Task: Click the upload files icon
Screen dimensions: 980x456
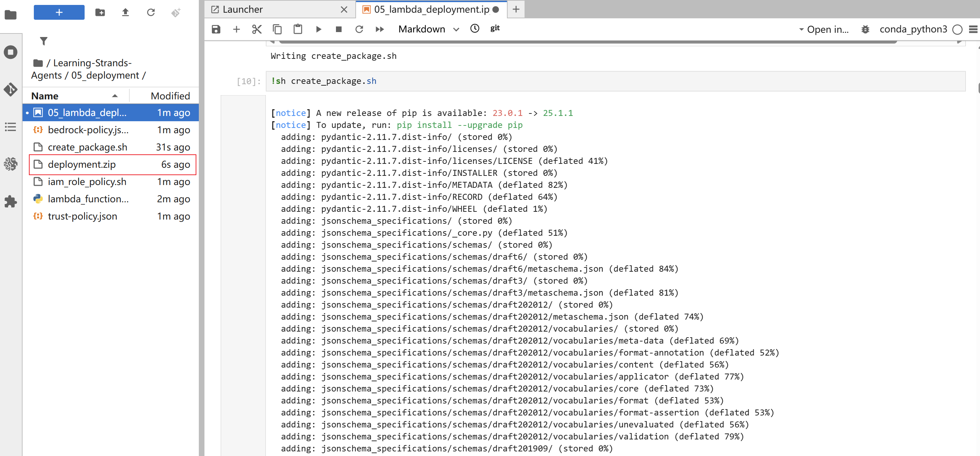Action: (125, 13)
